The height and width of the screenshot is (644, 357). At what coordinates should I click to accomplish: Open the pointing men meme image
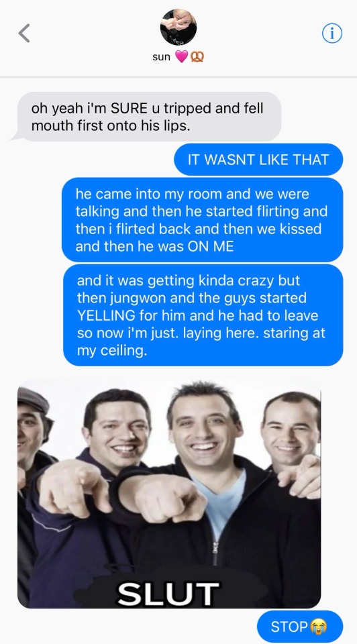169,494
